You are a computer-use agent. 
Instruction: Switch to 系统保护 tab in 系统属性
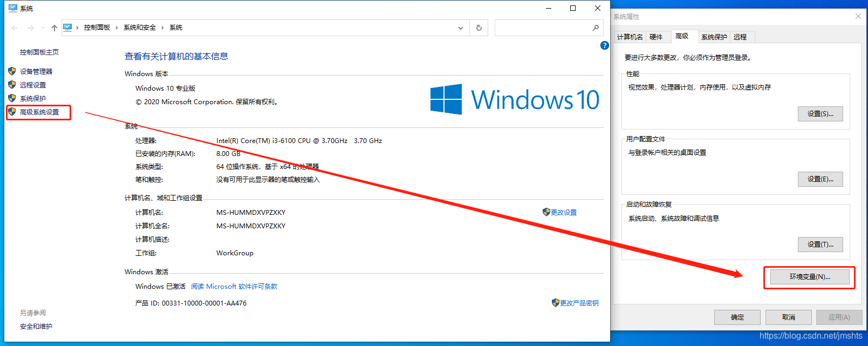tap(714, 37)
